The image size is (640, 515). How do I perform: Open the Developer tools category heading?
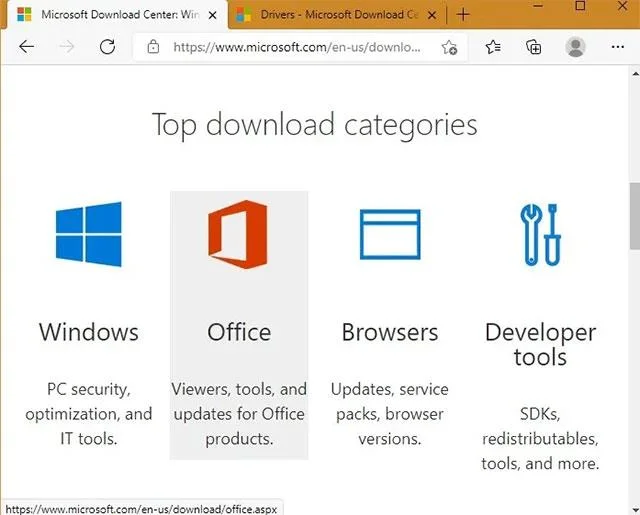[x=540, y=344]
